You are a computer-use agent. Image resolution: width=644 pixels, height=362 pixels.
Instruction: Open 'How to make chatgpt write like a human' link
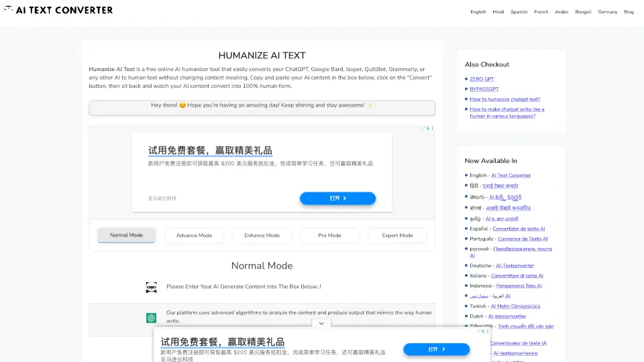(507, 113)
